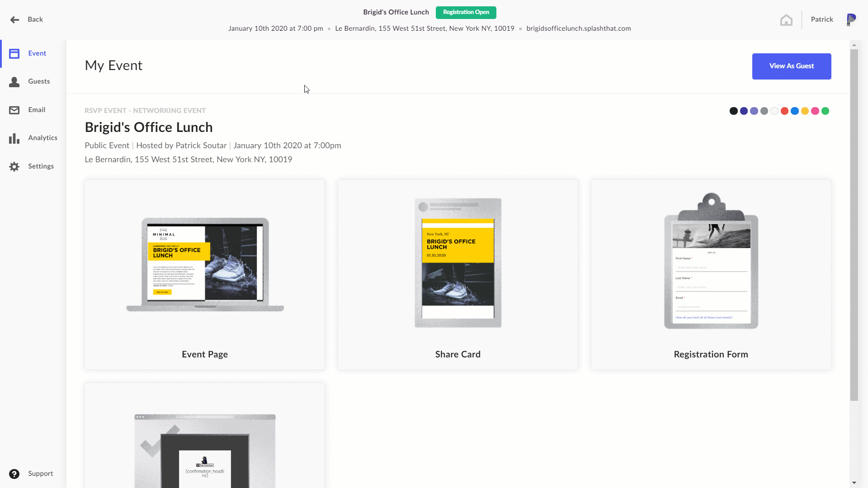
Task: Pick the pink color swatch
Action: 815,111
